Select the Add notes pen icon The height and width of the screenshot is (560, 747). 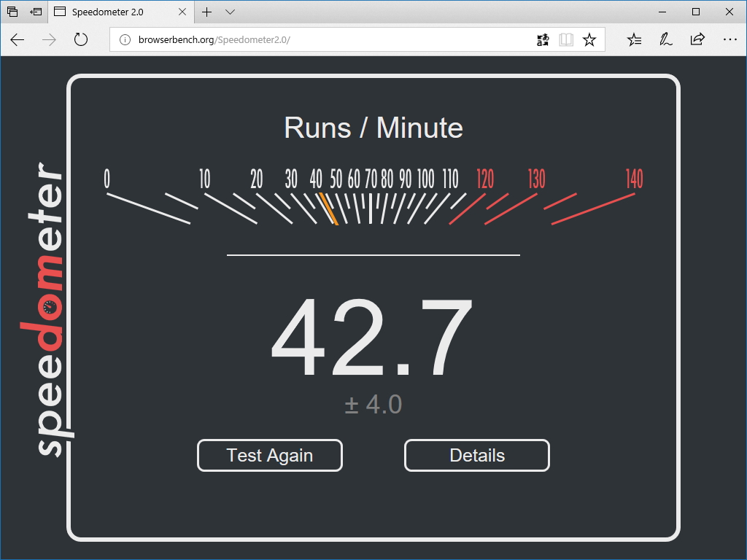(x=665, y=40)
